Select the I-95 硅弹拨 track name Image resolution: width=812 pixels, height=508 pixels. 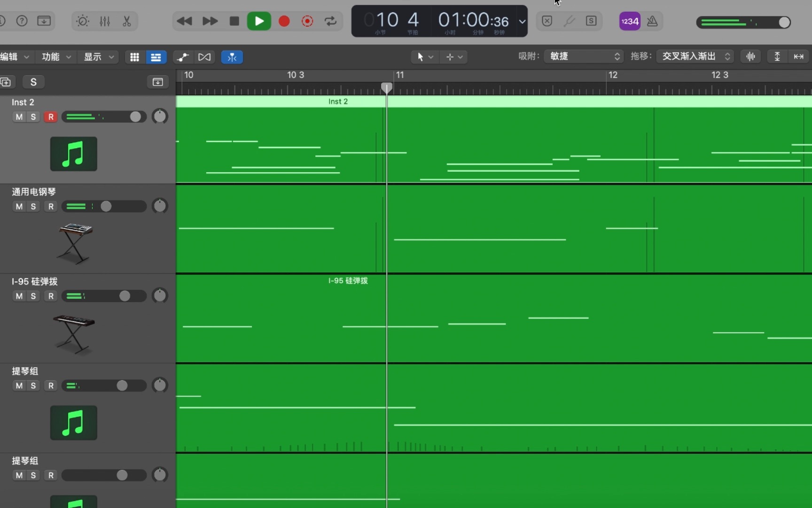(34, 281)
